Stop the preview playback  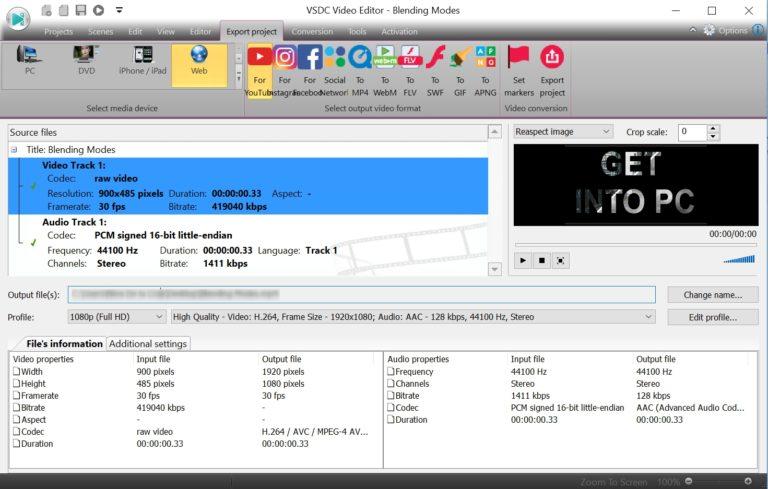pyautogui.click(x=542, y=260)
